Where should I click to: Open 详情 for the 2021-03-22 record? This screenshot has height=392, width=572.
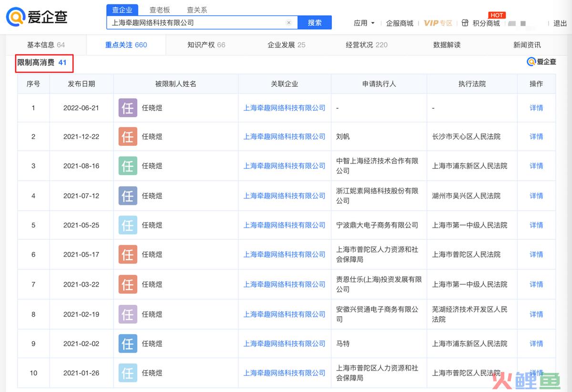[x=536, y=284]
